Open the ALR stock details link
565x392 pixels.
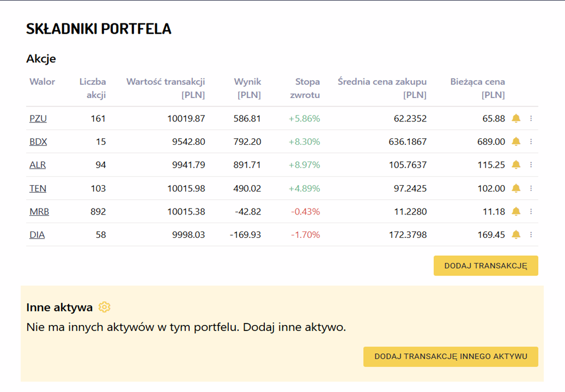(x=38, y=165)
